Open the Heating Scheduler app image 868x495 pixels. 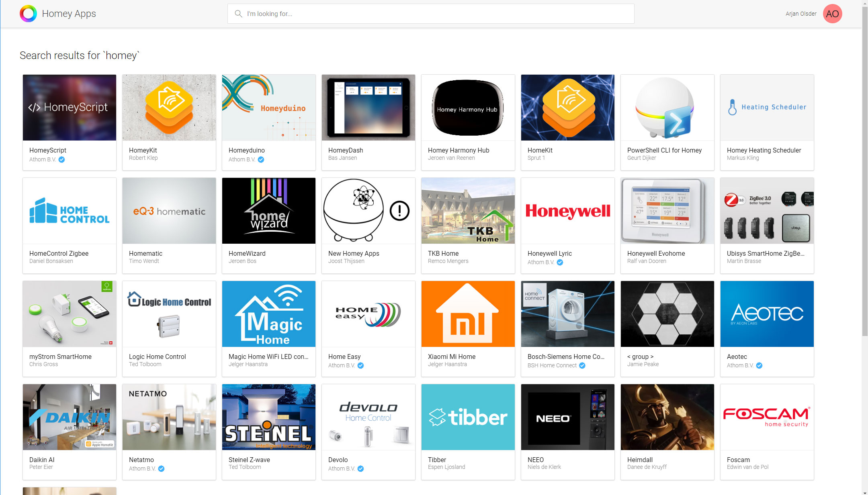(767, 108)
